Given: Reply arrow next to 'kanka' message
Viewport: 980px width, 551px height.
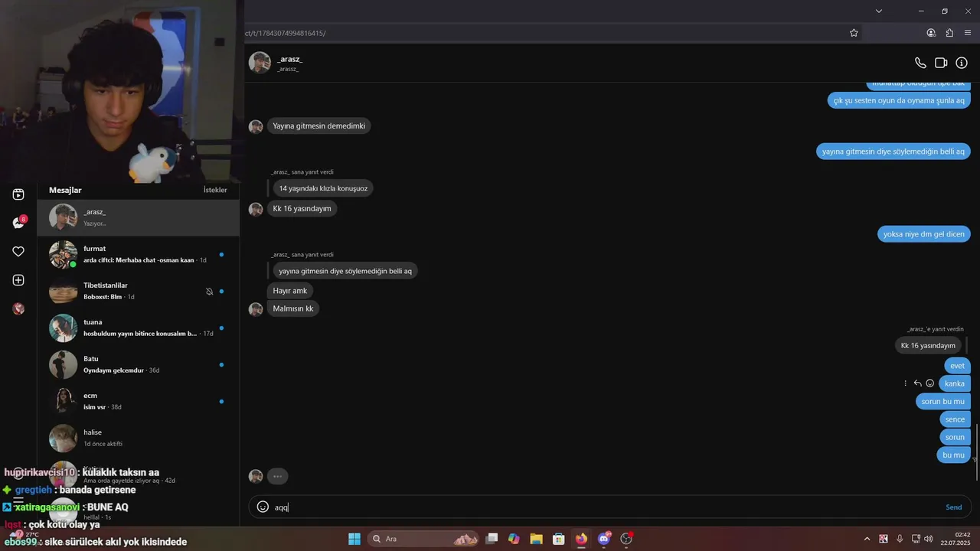Looking at the screenshot, I should click(x=917, y=383).
